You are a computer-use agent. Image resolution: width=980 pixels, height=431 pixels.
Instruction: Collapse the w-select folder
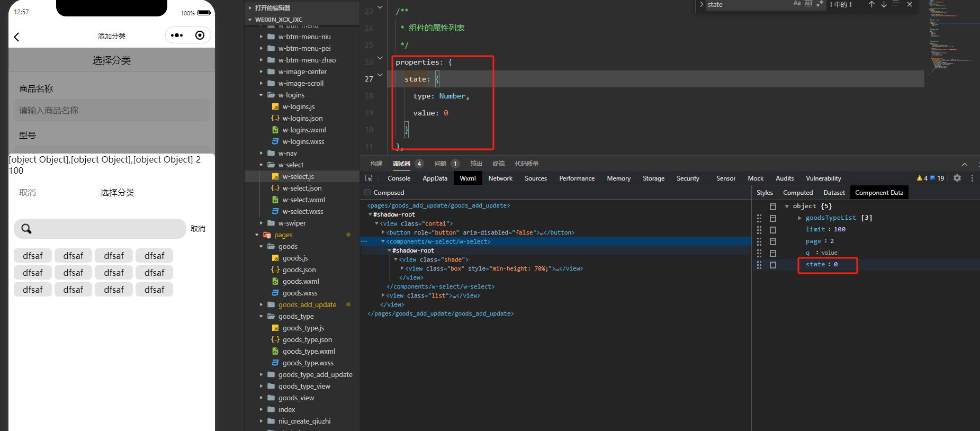click(x=261, y=165)
